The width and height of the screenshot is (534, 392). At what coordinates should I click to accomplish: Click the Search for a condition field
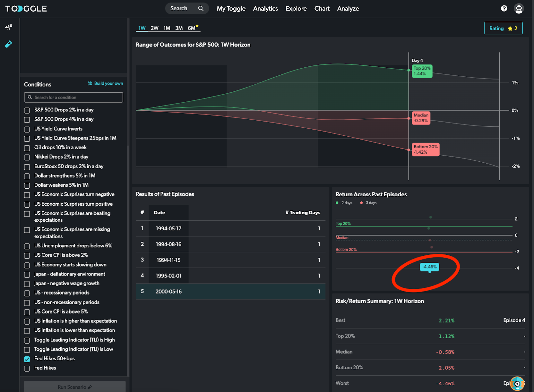[73, 97]
